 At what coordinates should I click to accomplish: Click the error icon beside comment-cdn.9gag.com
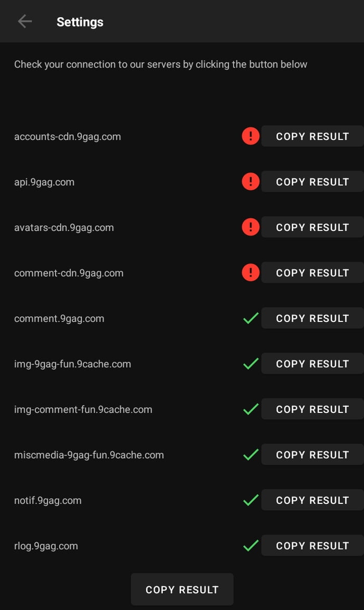(250, 272)
